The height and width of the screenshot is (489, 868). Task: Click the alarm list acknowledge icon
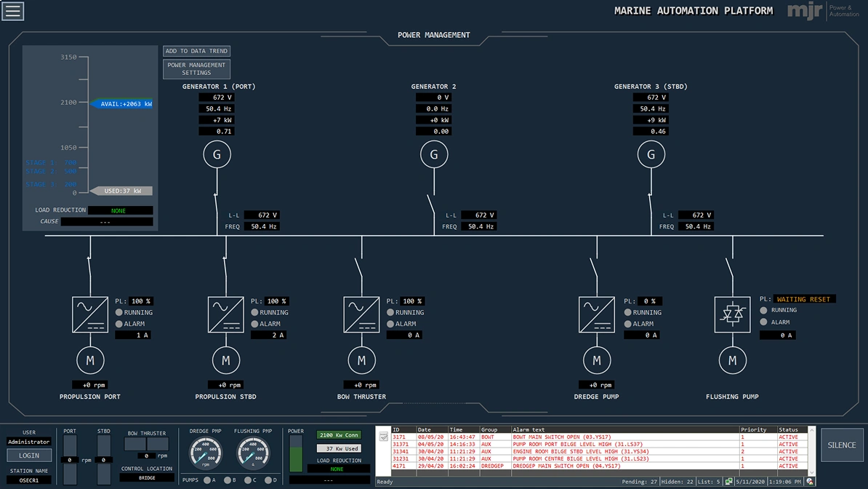point(384,437)
